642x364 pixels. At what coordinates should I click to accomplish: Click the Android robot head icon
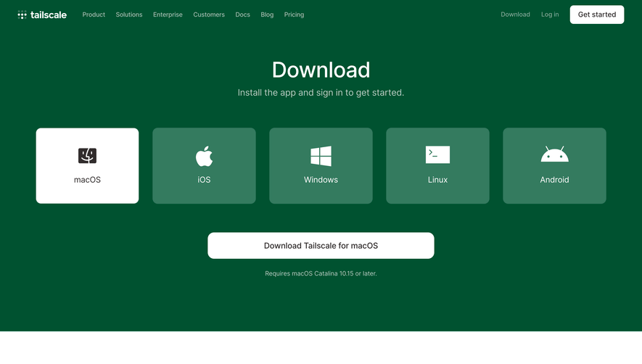click(554, 154)
